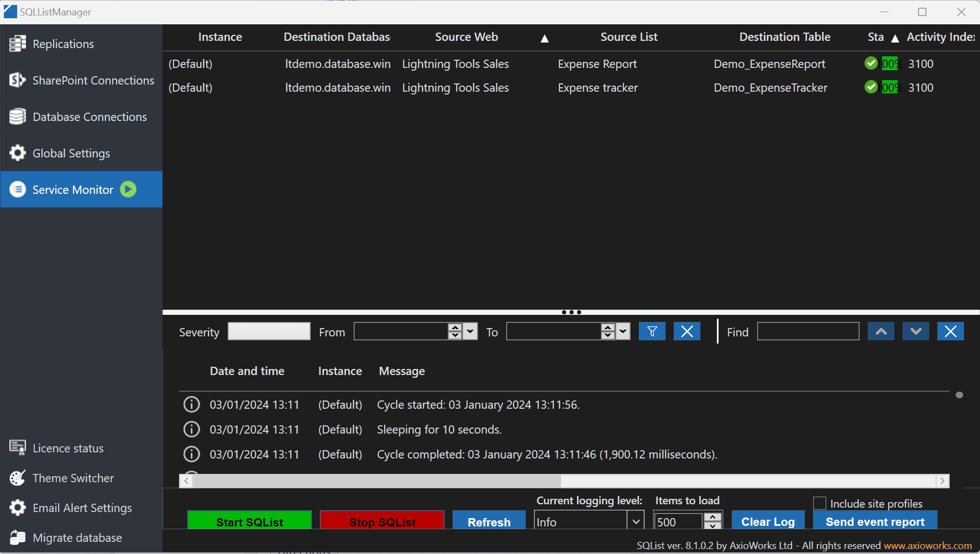Clear the Find search box
The width and height of the screenshot is (980, 554).
pos(950,331)
